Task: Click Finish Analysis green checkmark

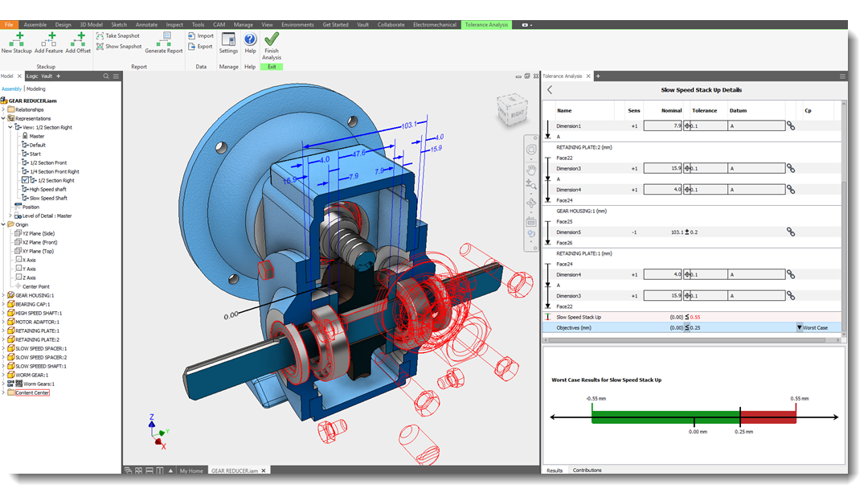Action: [x=272, y=45]
